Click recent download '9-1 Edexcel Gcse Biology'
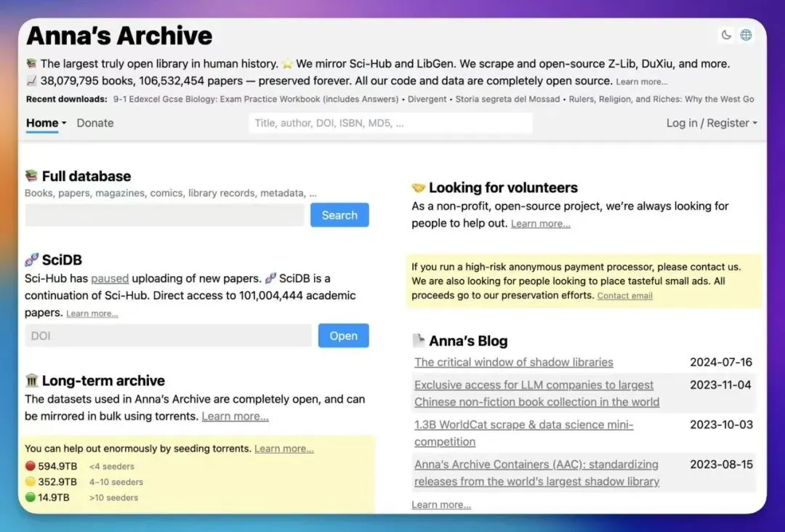This screenshot has height=532, width=785. [x=256, y=99]
